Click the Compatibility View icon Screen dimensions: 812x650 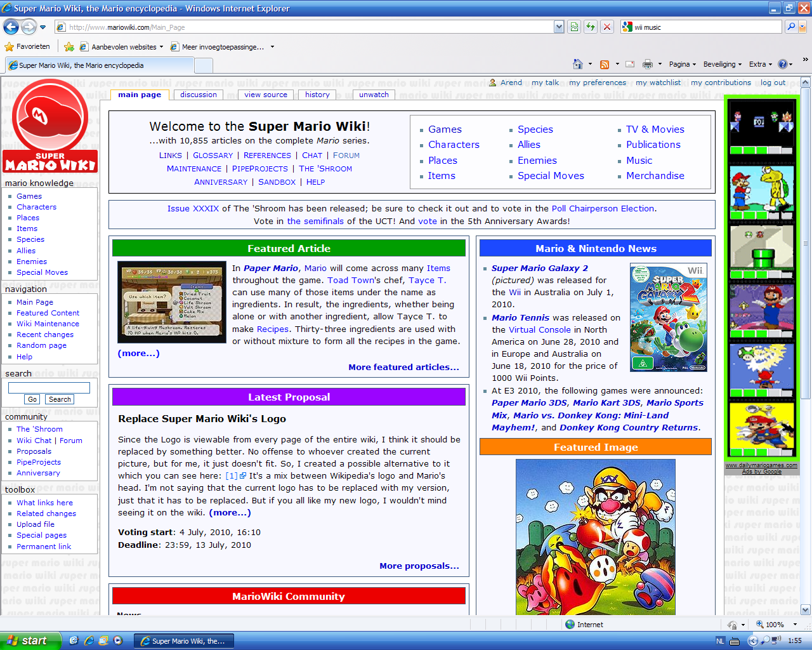[574, 27]
